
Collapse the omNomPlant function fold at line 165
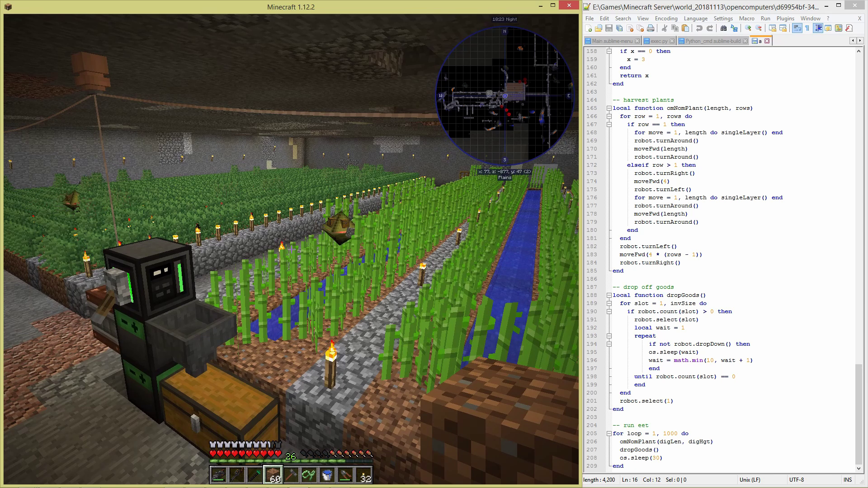(x=609, y=108)
